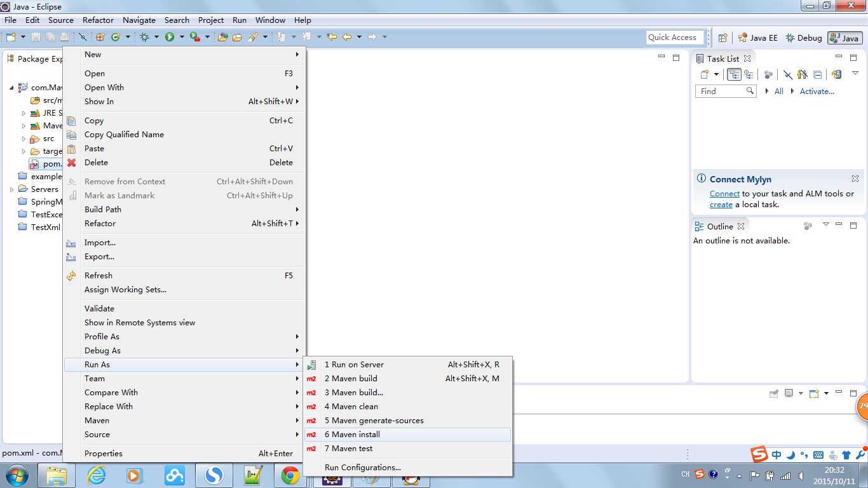Click the Print toolbar icon

(x=64, y=37)
